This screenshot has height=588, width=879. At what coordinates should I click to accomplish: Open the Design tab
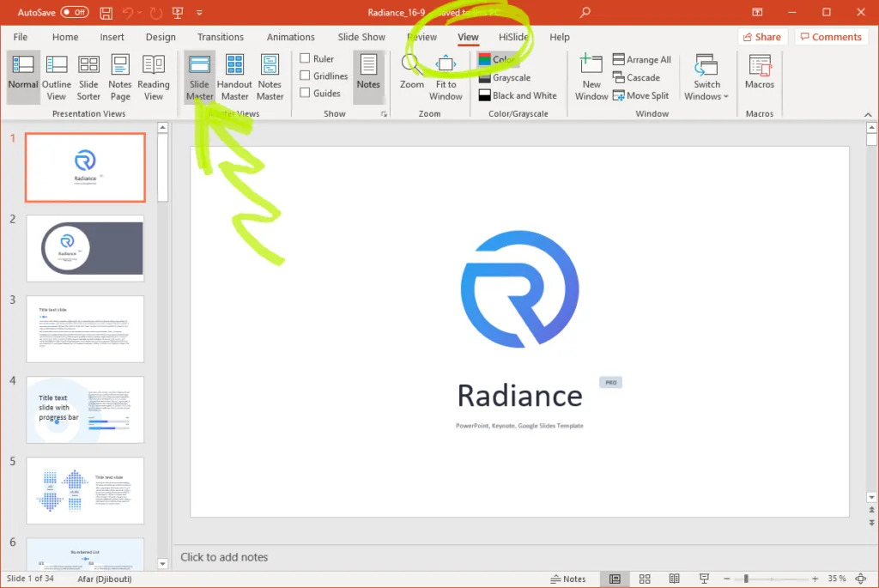point(161,37)
